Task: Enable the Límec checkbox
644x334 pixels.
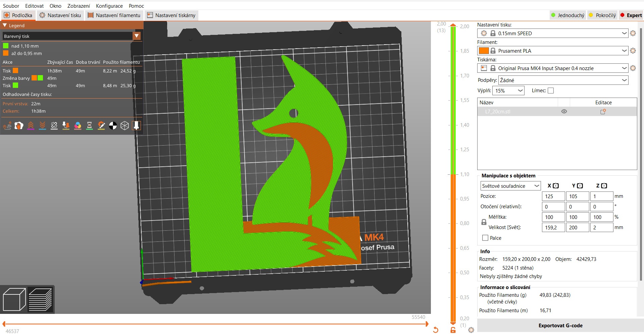Action: click(x=551, y=91)
